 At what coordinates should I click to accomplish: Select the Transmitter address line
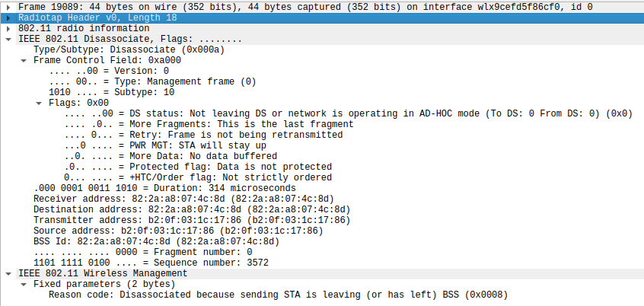(x=192, y=220)
